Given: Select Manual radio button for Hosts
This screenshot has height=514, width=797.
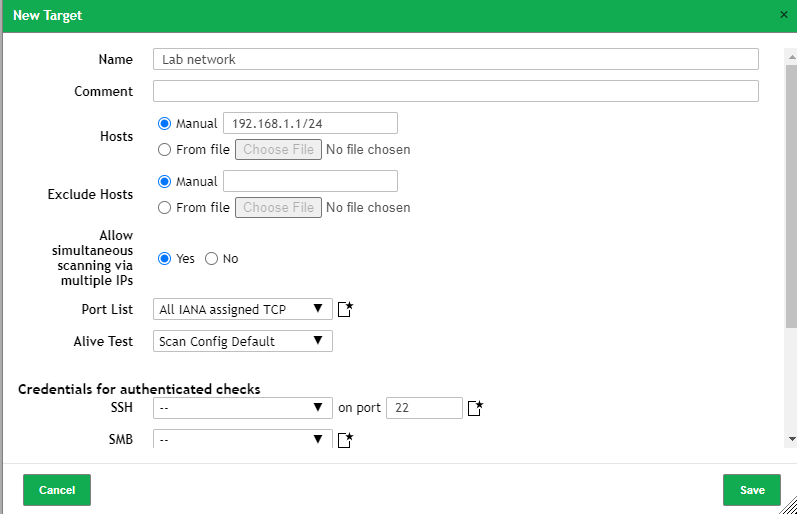Looking at the screenshot, I should pos(165,123).
